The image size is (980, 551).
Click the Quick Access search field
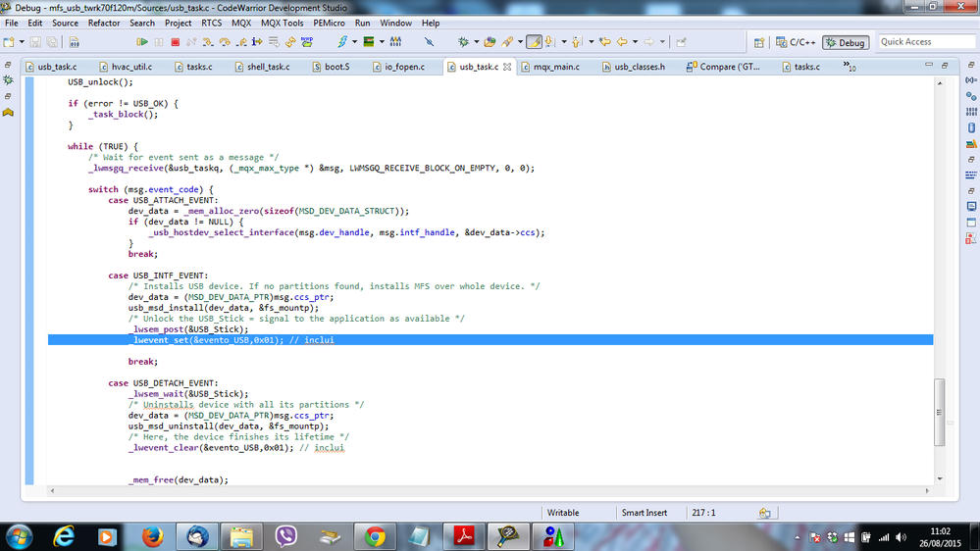(x=928, y=42)
